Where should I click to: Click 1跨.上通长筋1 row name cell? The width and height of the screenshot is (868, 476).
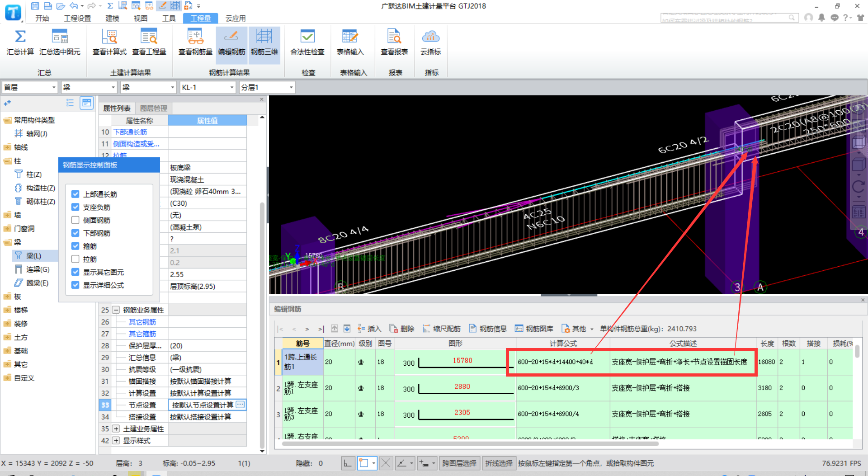point(302,362)
